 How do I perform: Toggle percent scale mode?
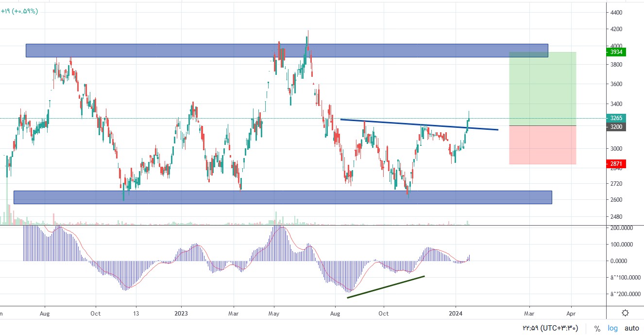[x=597, y=329]
